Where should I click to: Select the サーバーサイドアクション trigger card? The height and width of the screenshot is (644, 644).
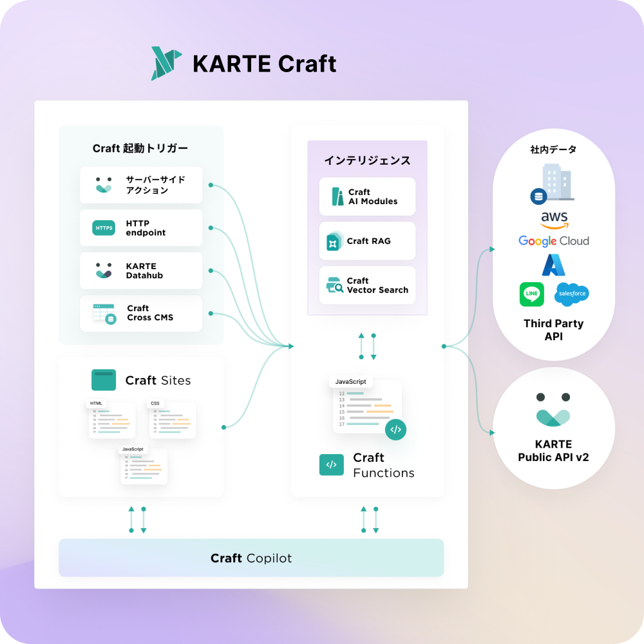coord(141,185)
